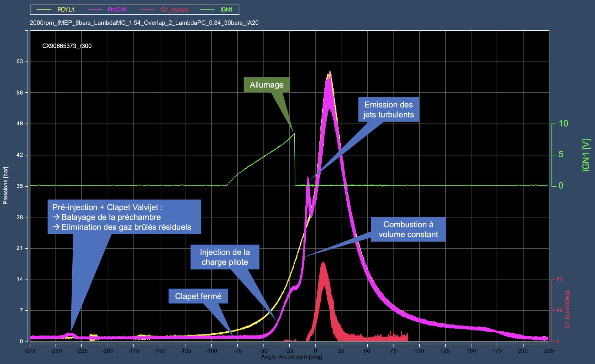The image size is (595, 364).
Task: Select the red 'Q1 [kJ/m3Deg]' axis title
Action: pyautogui.click(x=567, y=309)
